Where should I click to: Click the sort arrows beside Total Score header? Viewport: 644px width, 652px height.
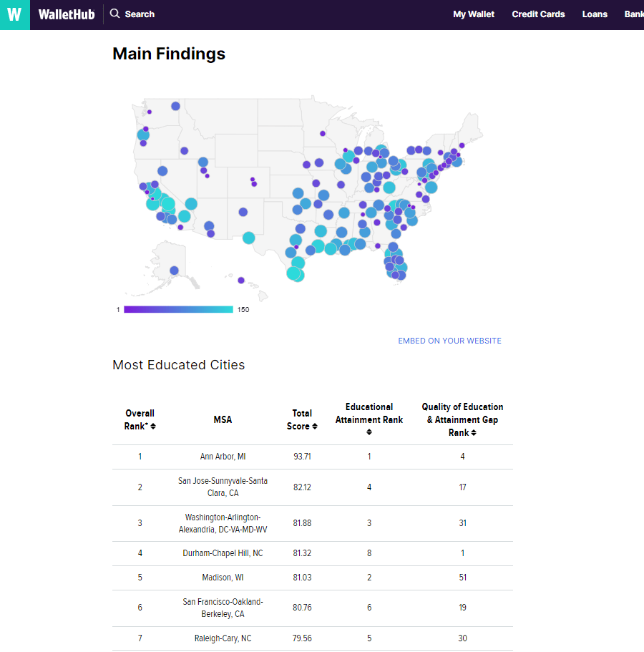pyautogui.click(x=316, y=425)
